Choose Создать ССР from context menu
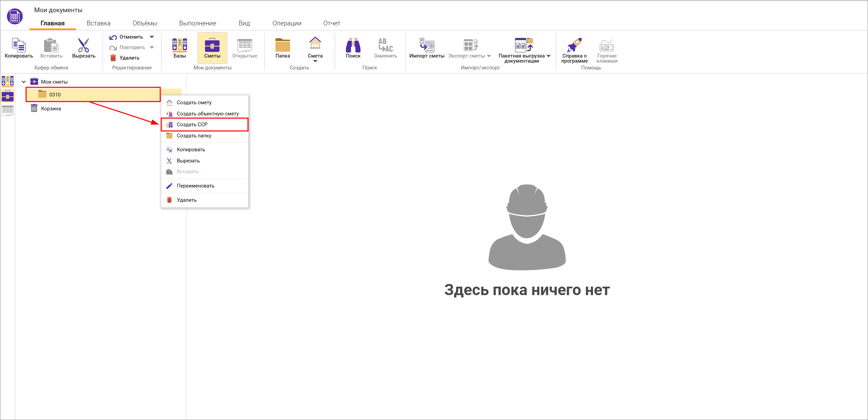 (x=192, y=125)
